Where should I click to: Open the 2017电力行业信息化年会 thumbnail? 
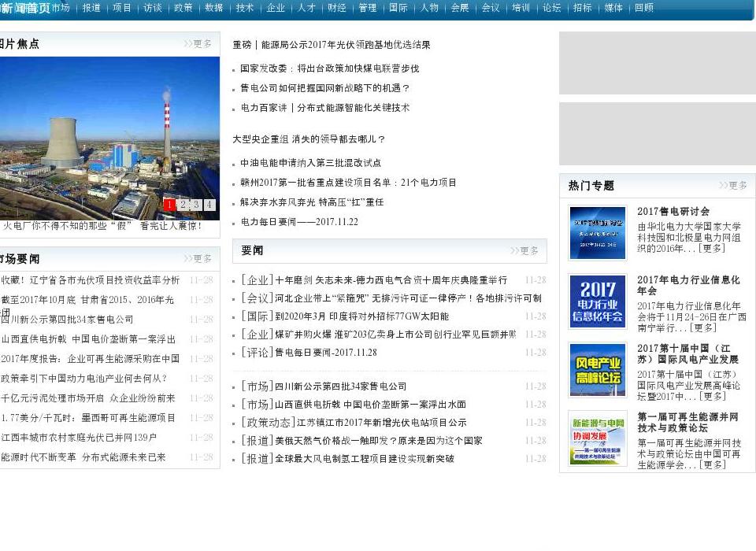click(598, 301)
